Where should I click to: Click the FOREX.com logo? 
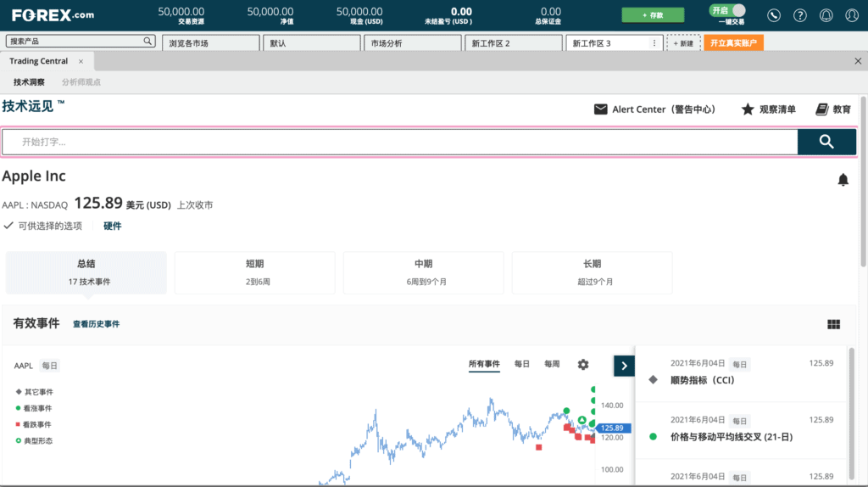(x=53, y=15)
